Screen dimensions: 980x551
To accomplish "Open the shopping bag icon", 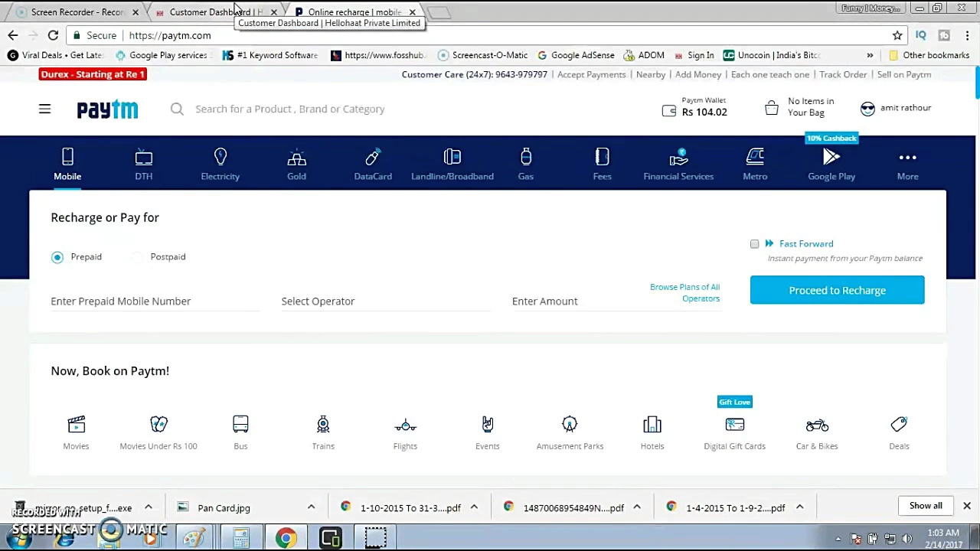I will coord(772,107).
